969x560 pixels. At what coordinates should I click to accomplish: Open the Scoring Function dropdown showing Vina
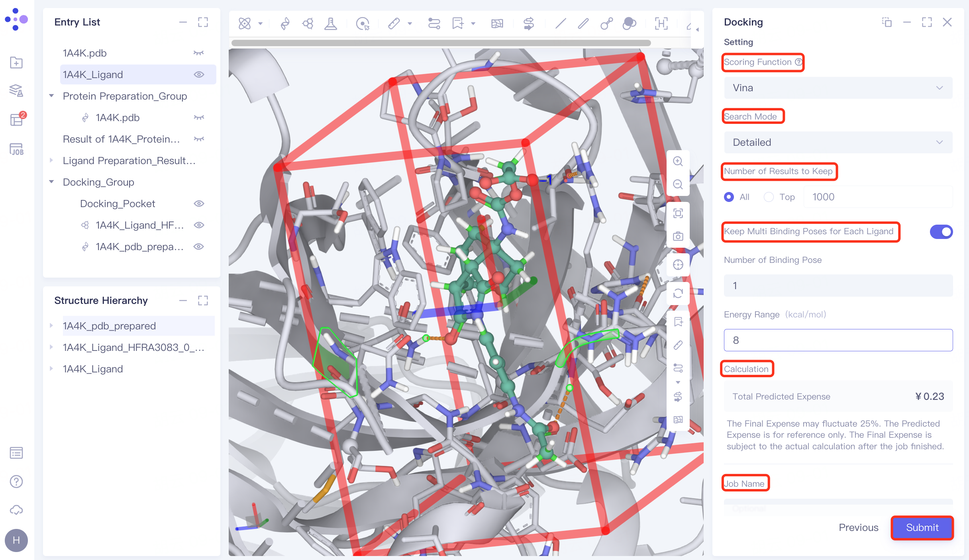click(x=838, y=88)
